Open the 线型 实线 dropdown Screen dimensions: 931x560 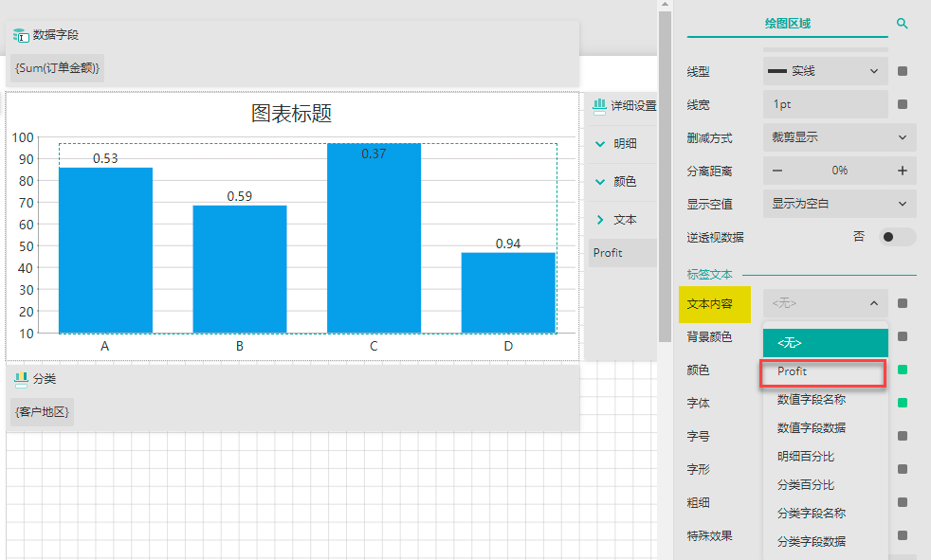point(826,71)
